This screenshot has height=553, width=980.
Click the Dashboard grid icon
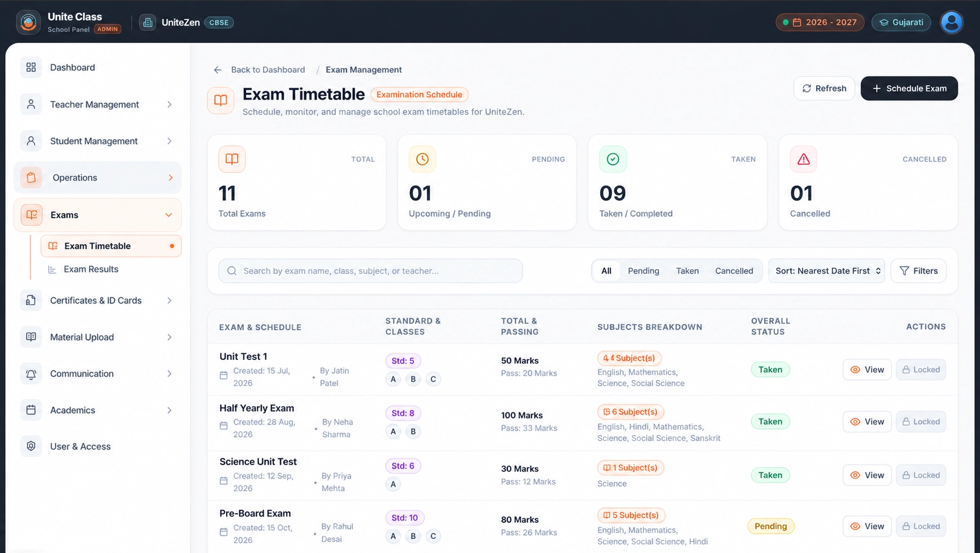pos(31,68)
